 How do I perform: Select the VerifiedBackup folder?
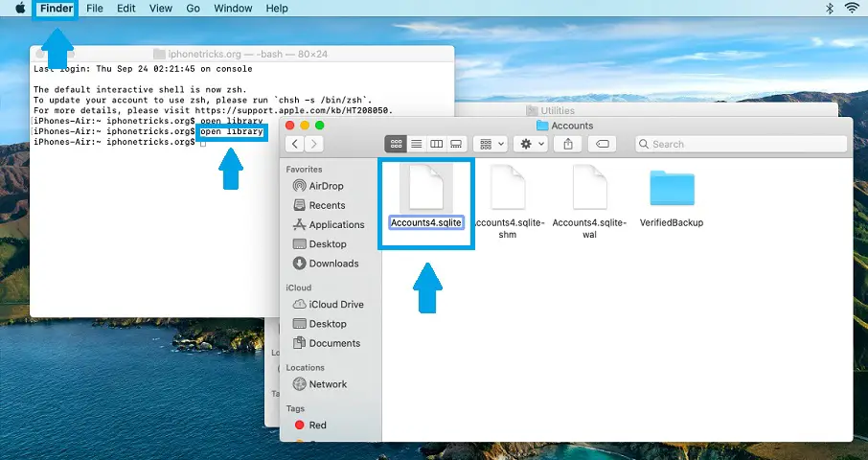[672, 190]
